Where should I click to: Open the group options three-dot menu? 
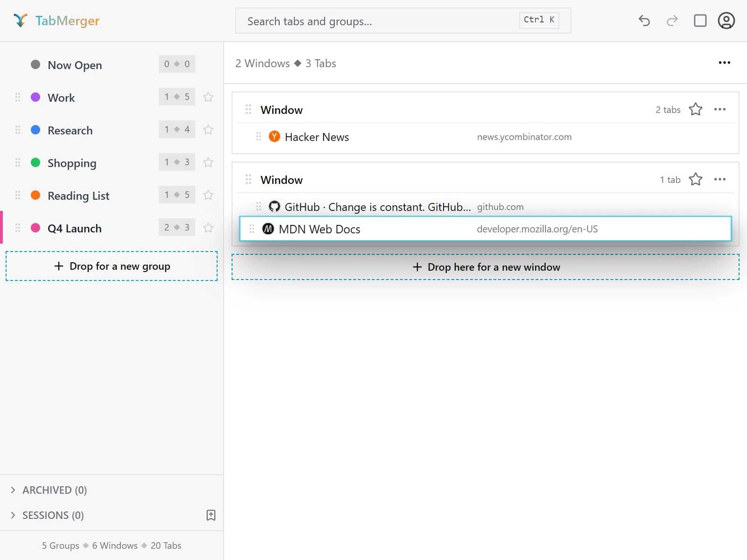[x=725, y=63]
